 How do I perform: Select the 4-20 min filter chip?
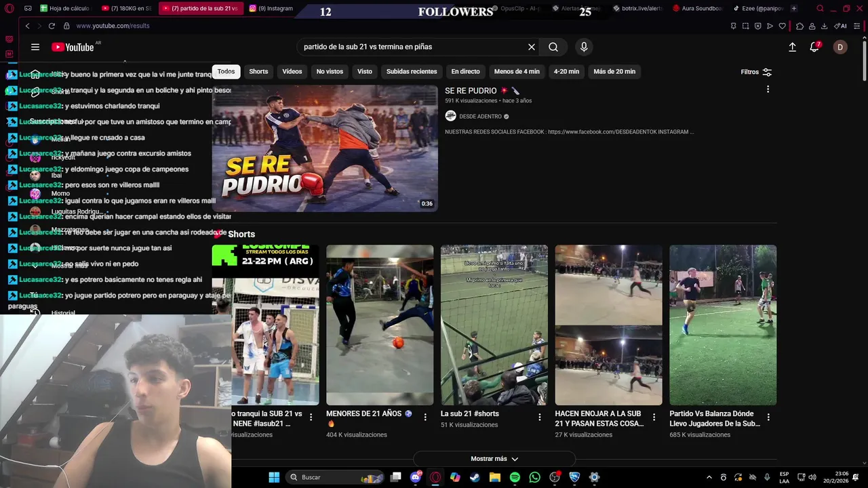click(566, 71)
